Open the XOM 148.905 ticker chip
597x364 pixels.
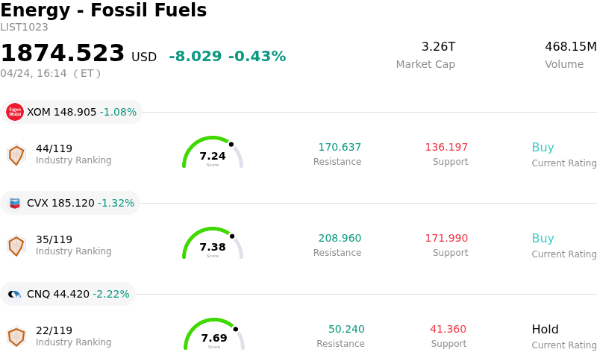click(72, 112)
